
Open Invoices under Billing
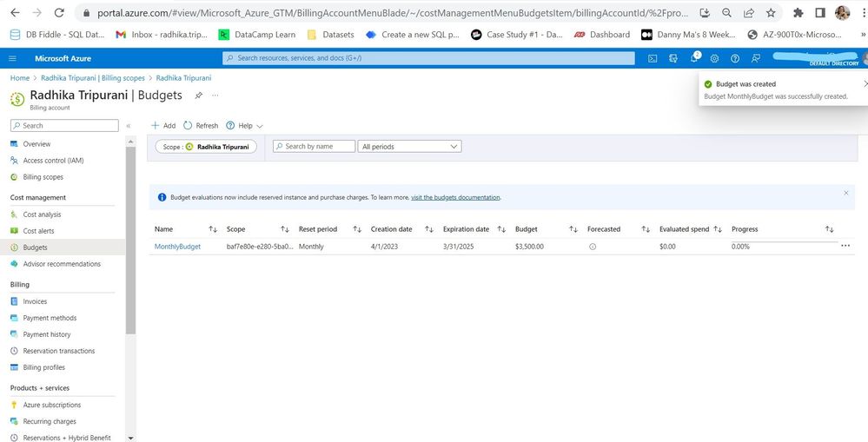tap(35, 301)
